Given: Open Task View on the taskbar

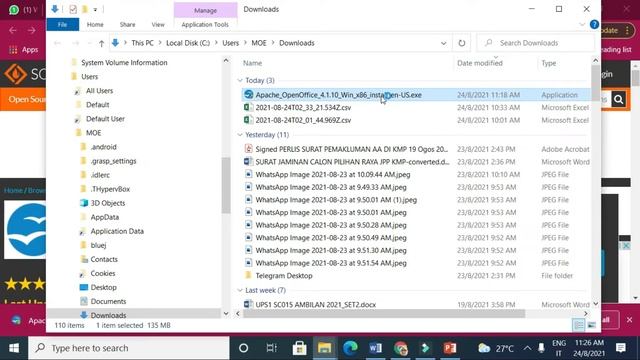Looking at the screenshot, I should tap(271, 348).
